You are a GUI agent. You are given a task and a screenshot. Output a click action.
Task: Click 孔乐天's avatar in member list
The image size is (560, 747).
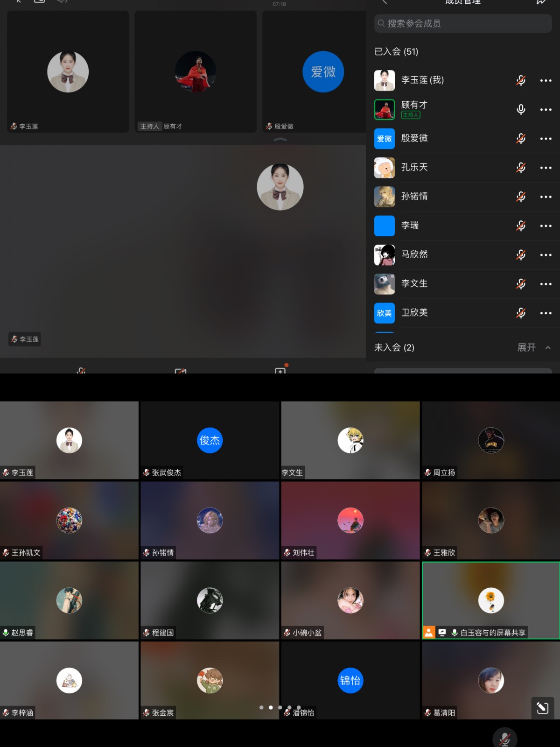385,168
